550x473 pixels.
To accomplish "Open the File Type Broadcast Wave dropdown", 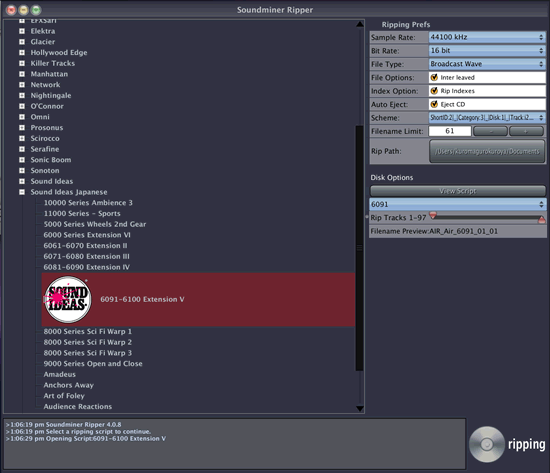I will click(x=487, y=64).
